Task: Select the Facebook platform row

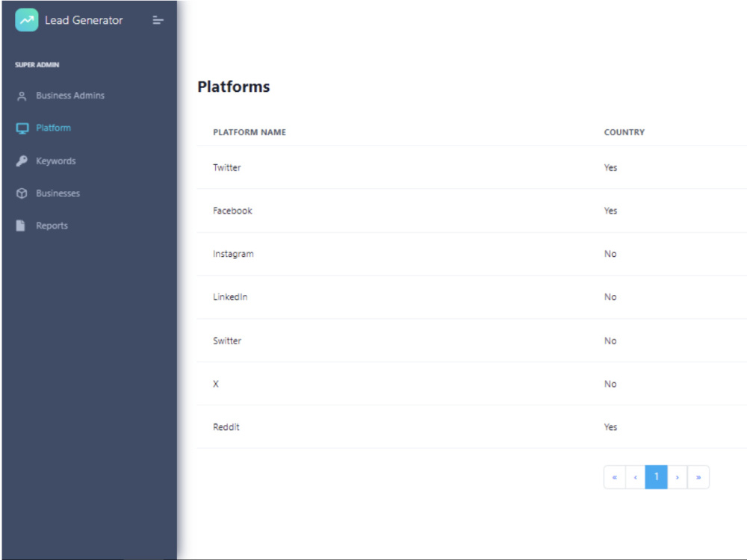Action: click(471, 211)
